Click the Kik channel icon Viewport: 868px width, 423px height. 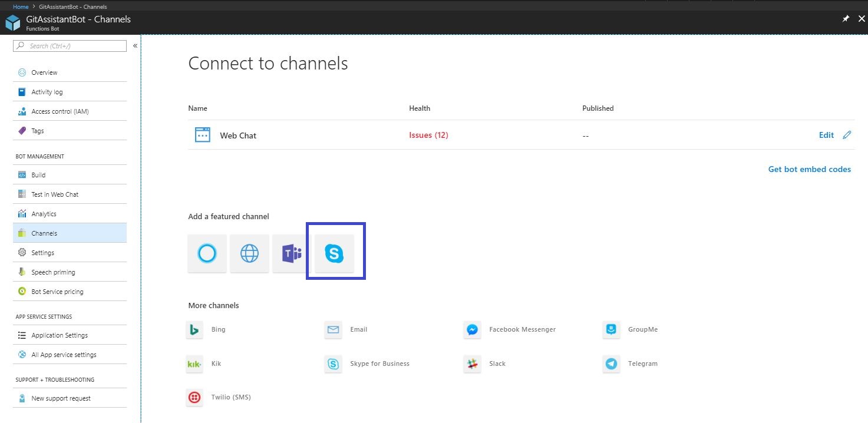click(194, 364)
